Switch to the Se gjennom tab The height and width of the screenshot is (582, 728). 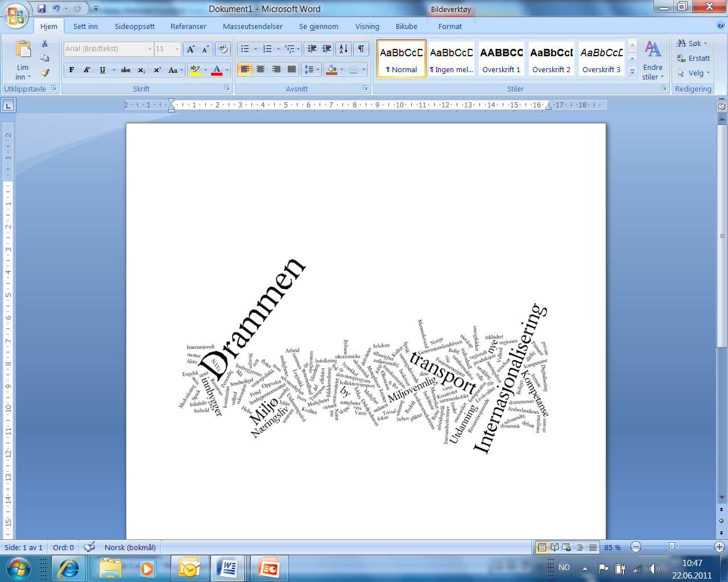(x=318, y=26)
